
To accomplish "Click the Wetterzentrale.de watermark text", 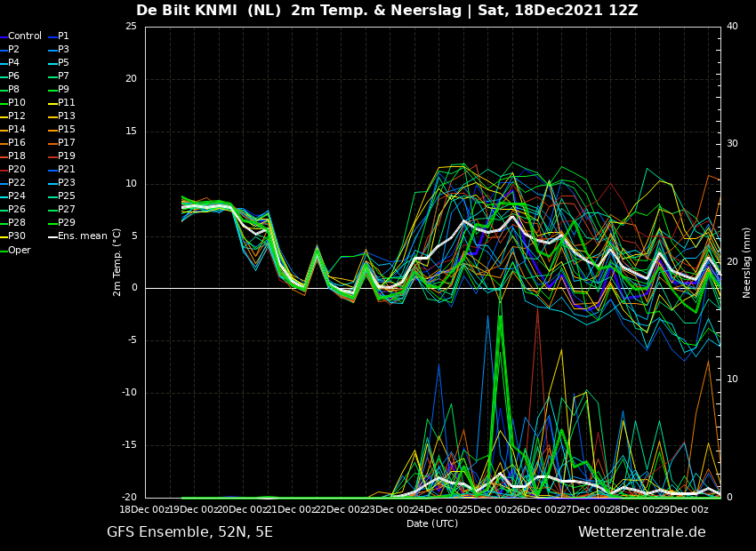I will pyautogui.click(x=642, y=532).
